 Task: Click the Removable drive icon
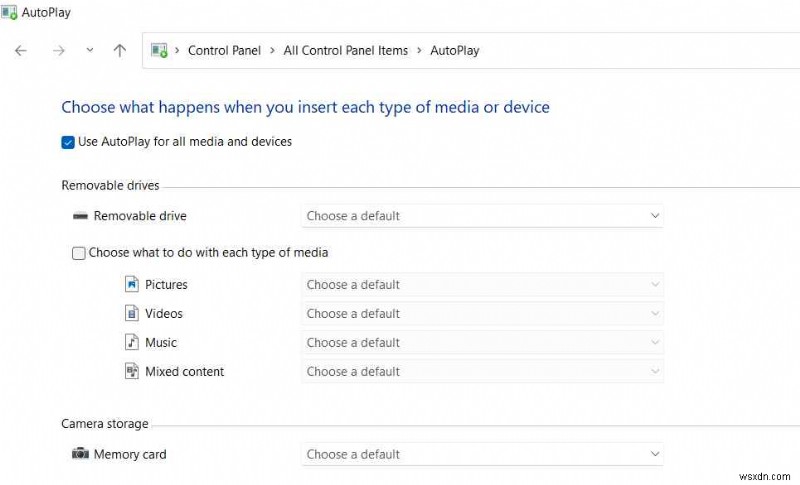click(80, 216)
